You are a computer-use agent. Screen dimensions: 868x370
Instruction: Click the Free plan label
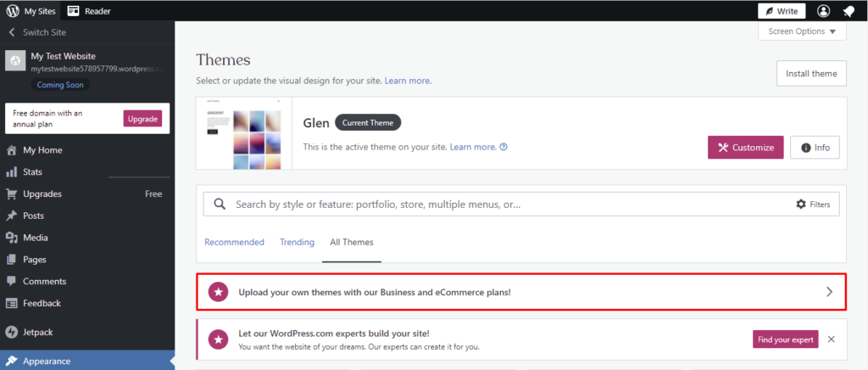coord(153,193)
